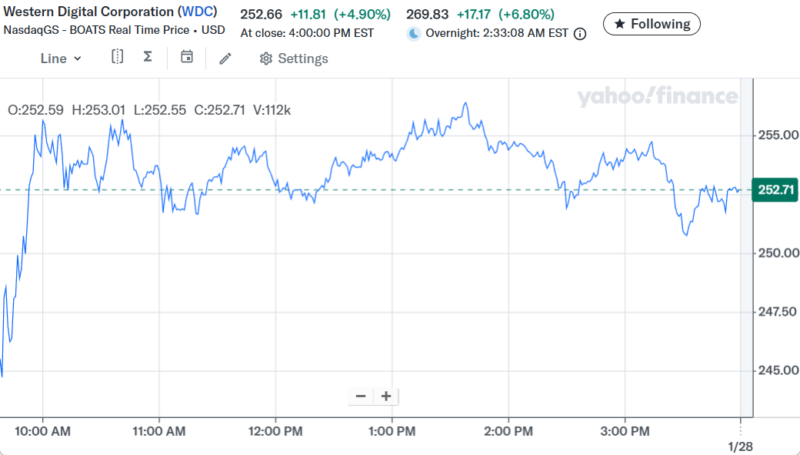The image size is (800, 455).
Task: Click the events calendar icon
Action: click(x=186, y=58)
